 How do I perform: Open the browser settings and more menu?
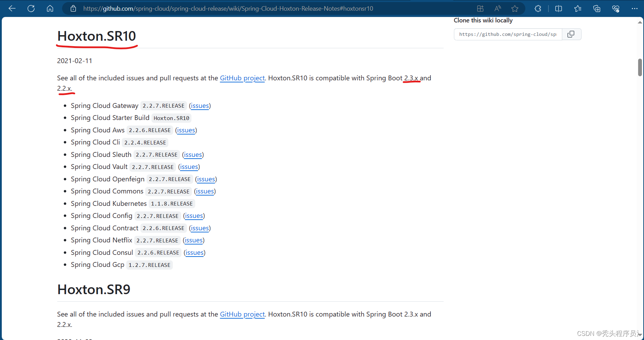635,9
